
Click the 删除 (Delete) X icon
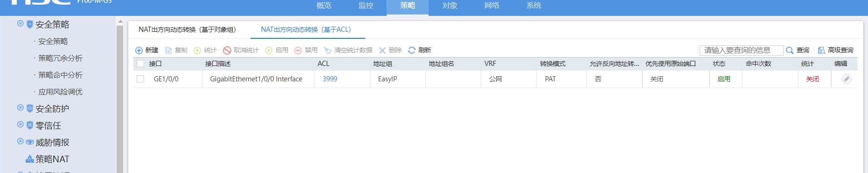[x=382, y=50]
